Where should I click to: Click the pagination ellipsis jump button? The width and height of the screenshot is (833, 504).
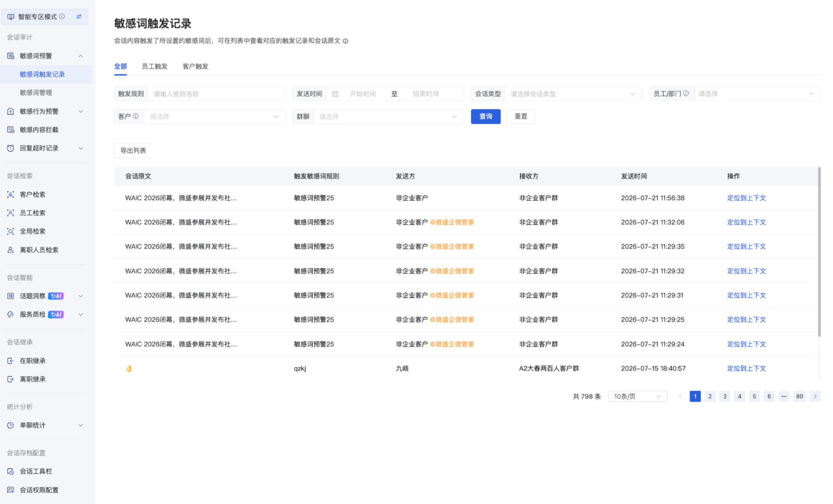click(784, 396)
